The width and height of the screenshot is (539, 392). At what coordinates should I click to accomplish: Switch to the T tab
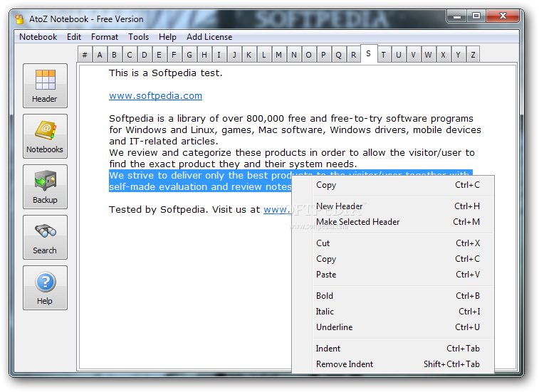384,55
